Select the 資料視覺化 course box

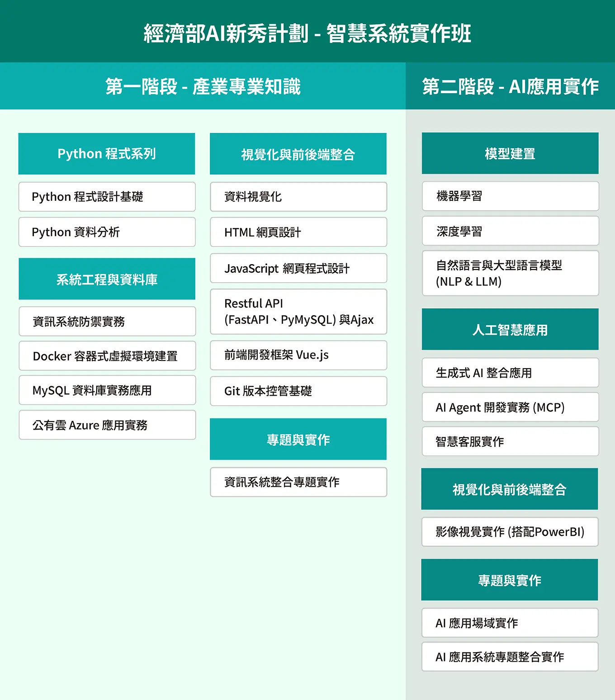[298, 197]
